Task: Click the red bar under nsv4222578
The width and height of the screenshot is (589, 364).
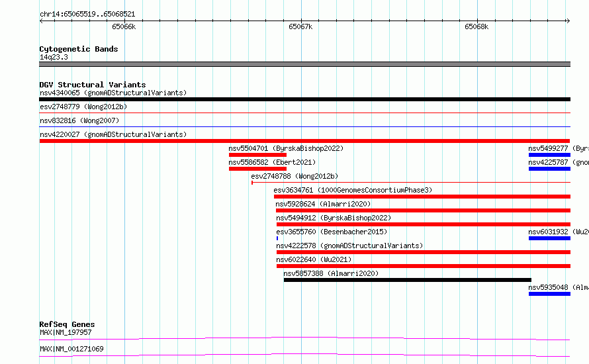Action: (x=424, y=252)
